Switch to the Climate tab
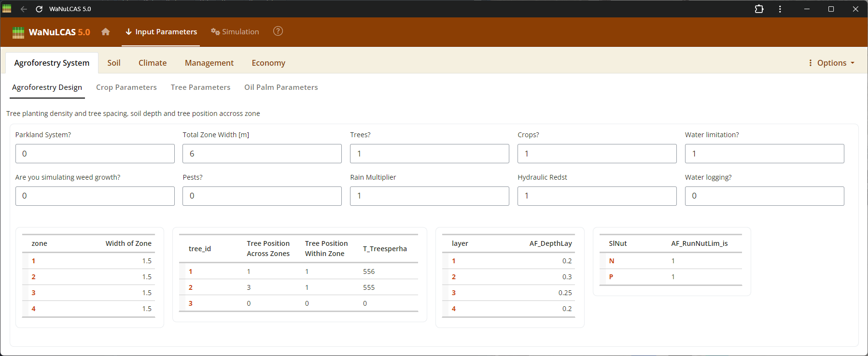The image size is (868, 356). [153, 63]
